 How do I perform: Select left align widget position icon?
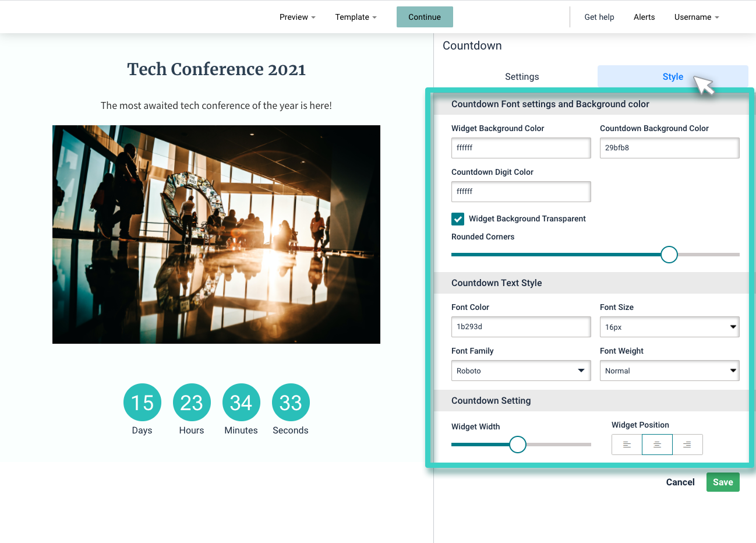[627, 445]
